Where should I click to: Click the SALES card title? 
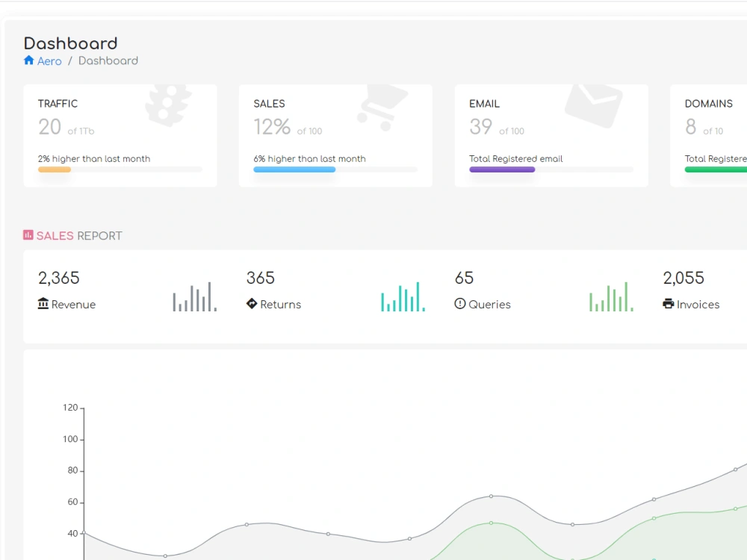[269, 104]
